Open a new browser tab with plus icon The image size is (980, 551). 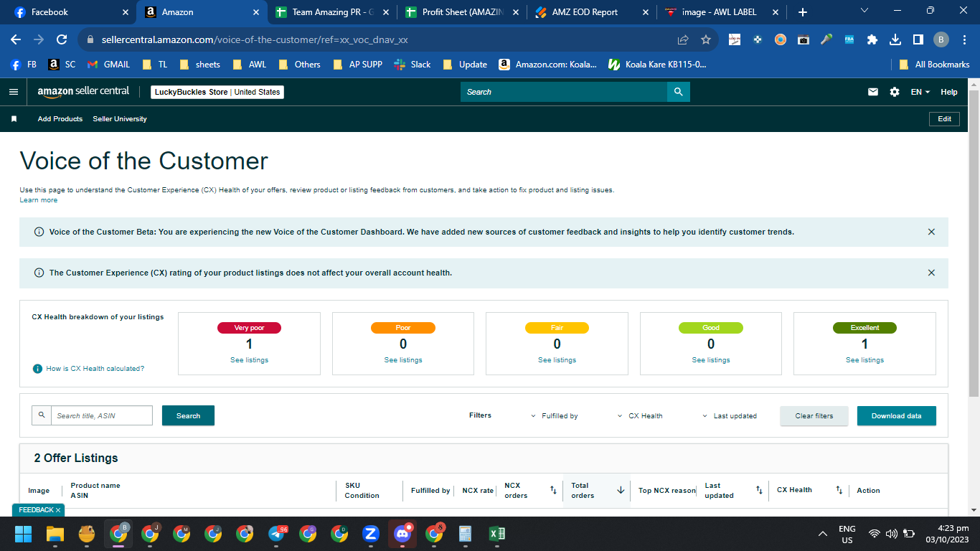tap(803, 12)
